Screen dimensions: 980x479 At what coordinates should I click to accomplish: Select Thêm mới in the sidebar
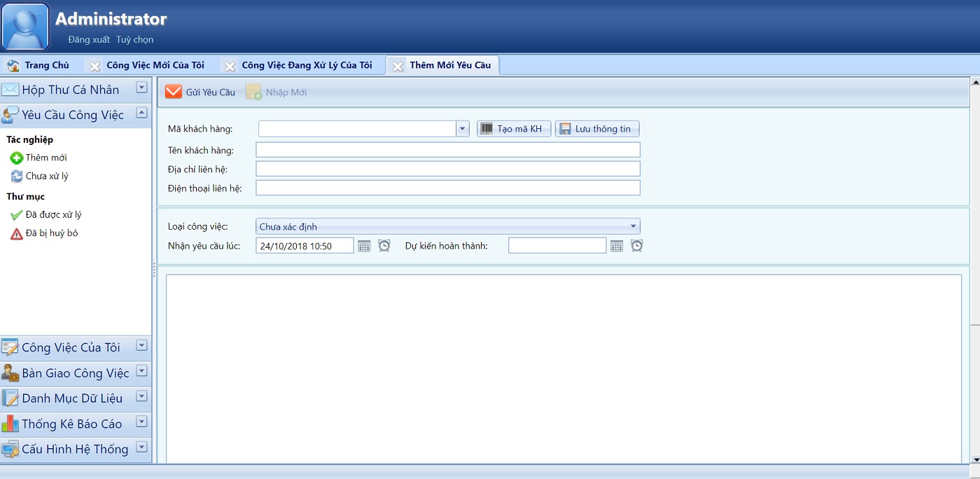pyautogui.click(x=45, y=158)
